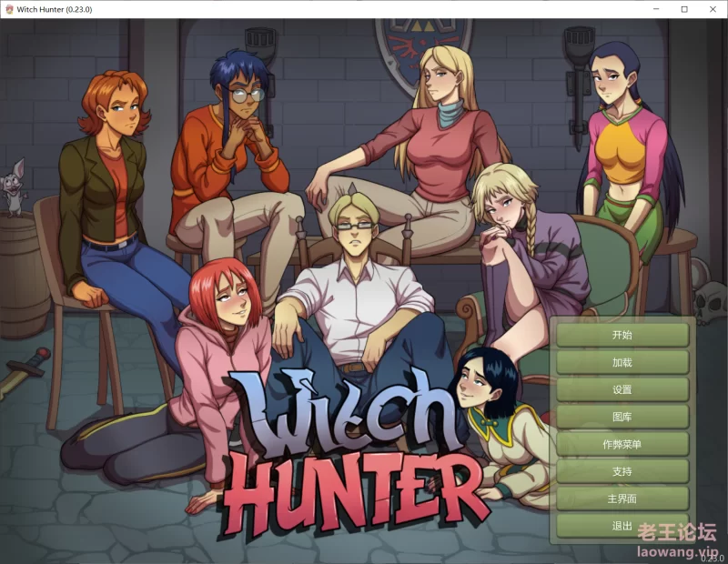The height and width of the screenshot is (564, 728).
Task: Open the 加载 (Load) menu
Action: pyautogui.click(x=622, y=362)
